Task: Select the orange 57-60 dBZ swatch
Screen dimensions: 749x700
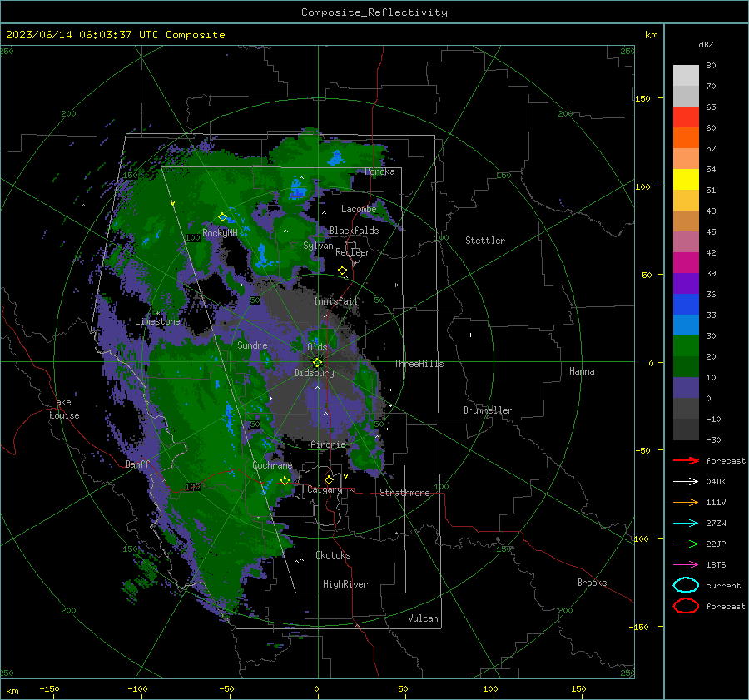Action: point(686,138)
